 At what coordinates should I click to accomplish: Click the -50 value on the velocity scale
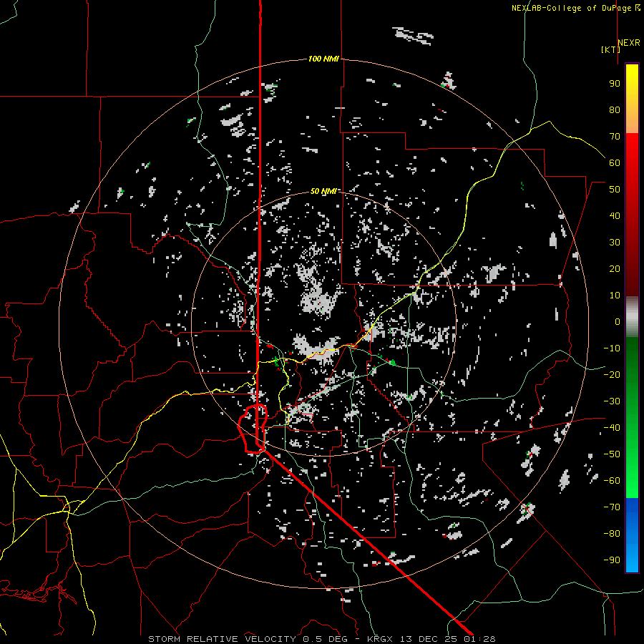[x=612, y=454]
